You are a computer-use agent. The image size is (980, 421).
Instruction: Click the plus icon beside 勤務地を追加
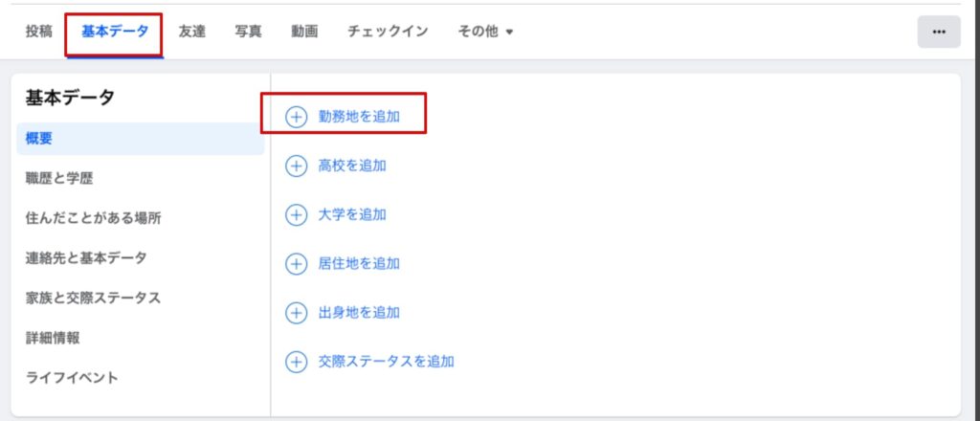(297, 117)
